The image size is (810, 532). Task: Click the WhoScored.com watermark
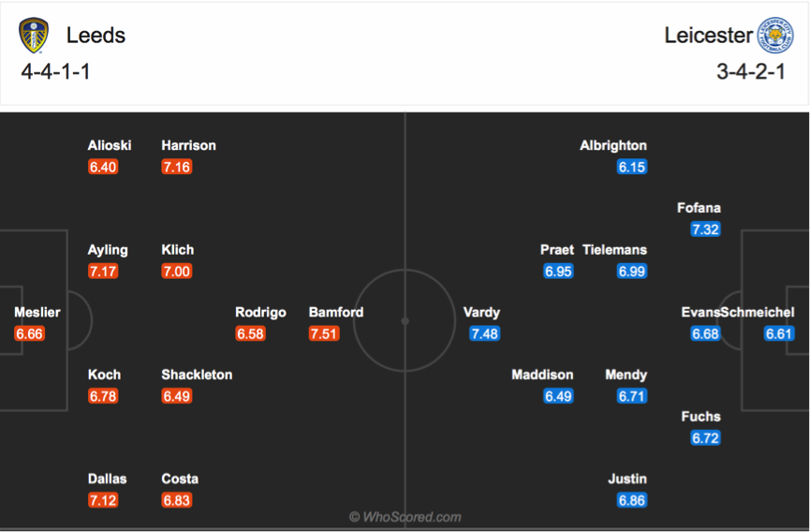click(405, 517)
